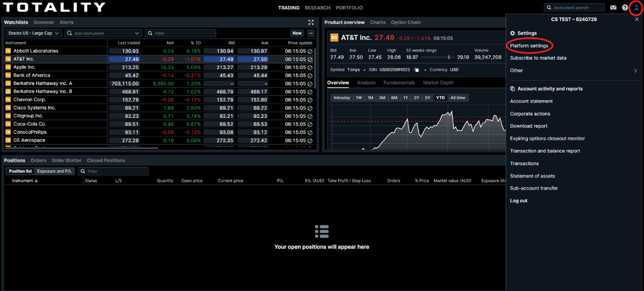The height and width of the screenshot is (291, 644).
Task: Open the Option Chain tab
Action: pyautogui.click(x=406, y=22)
